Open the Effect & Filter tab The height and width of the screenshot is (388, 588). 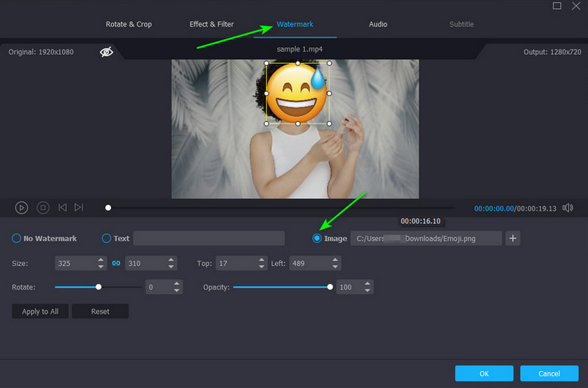pos(212,24)
